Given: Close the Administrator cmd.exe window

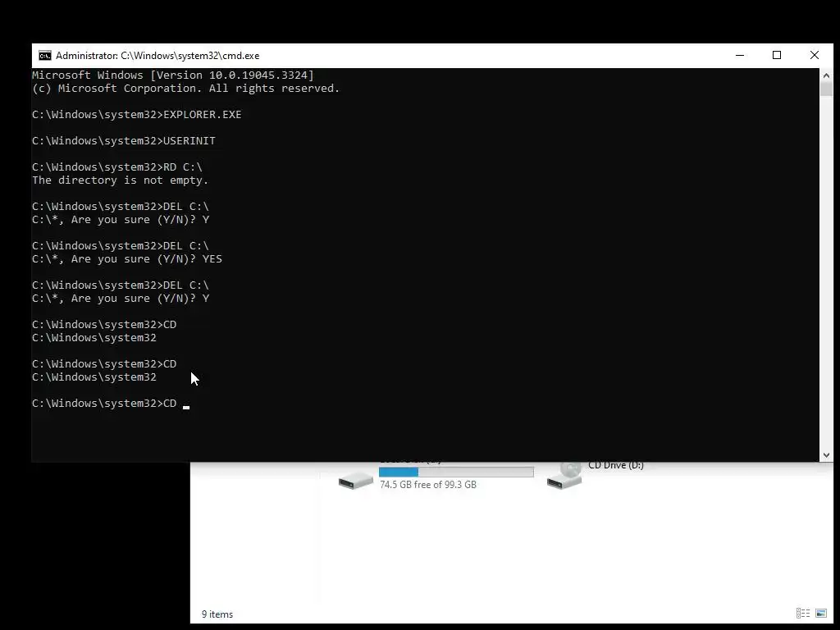Looking at the screenshot, I should [x=815, y=55].
